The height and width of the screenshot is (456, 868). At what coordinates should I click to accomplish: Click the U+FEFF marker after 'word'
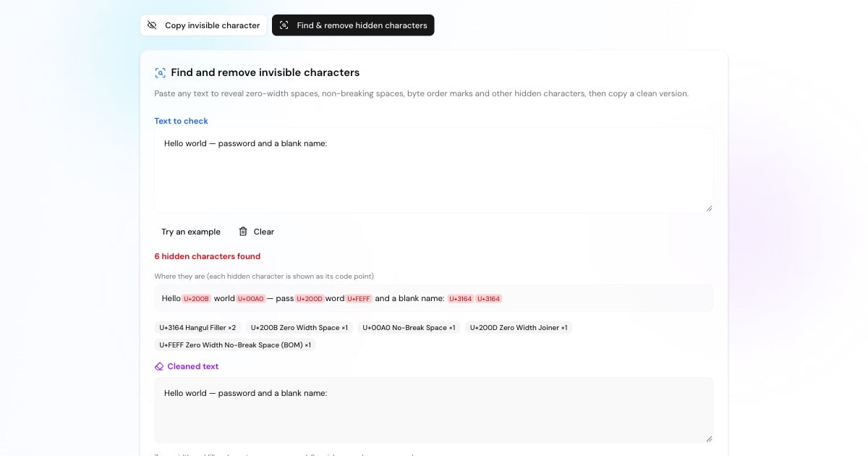(359, 298)
